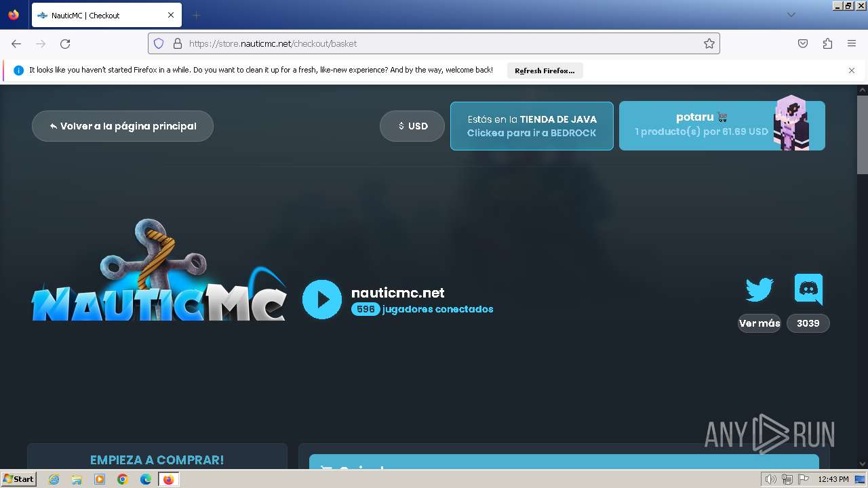Show site security padlock info
The image size is (868, 488).
click(x=178, y=43)
